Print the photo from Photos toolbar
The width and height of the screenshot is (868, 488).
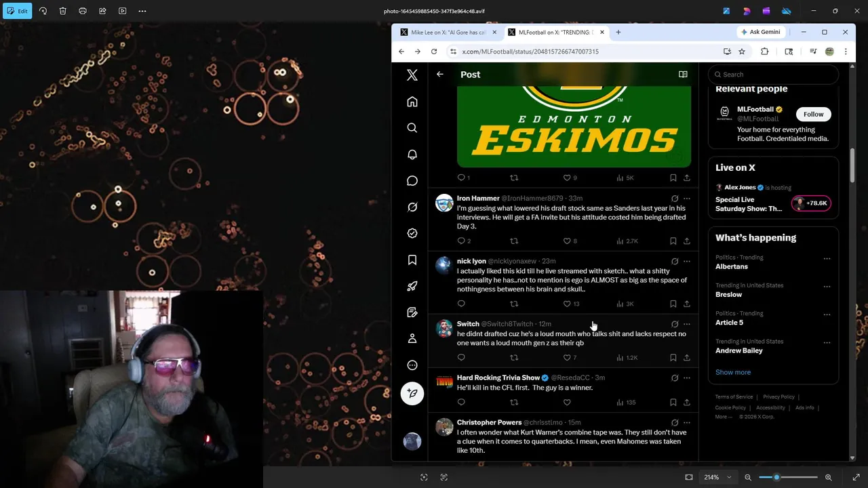(x=83, y=11)
